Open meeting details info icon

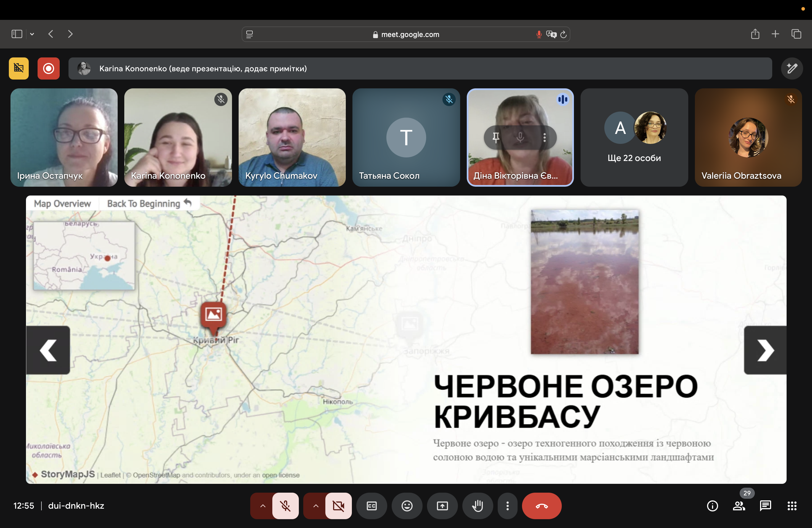[x=712, y=506]
